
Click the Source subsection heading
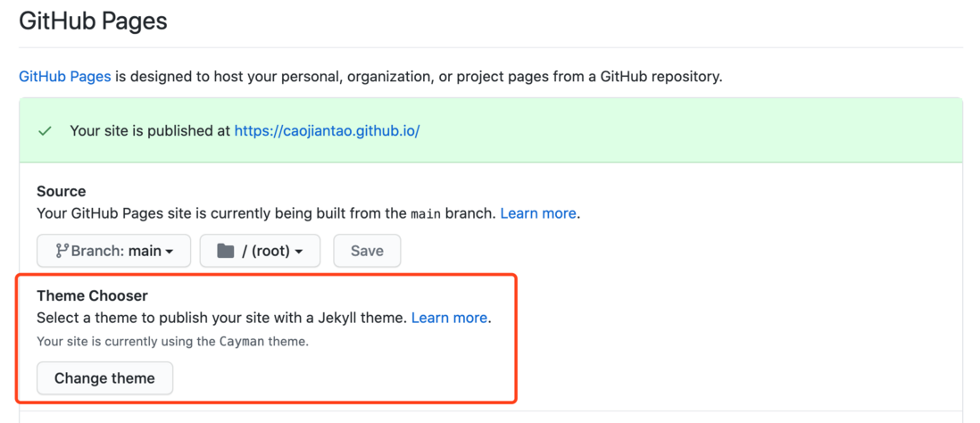click(x=62, y=191)
